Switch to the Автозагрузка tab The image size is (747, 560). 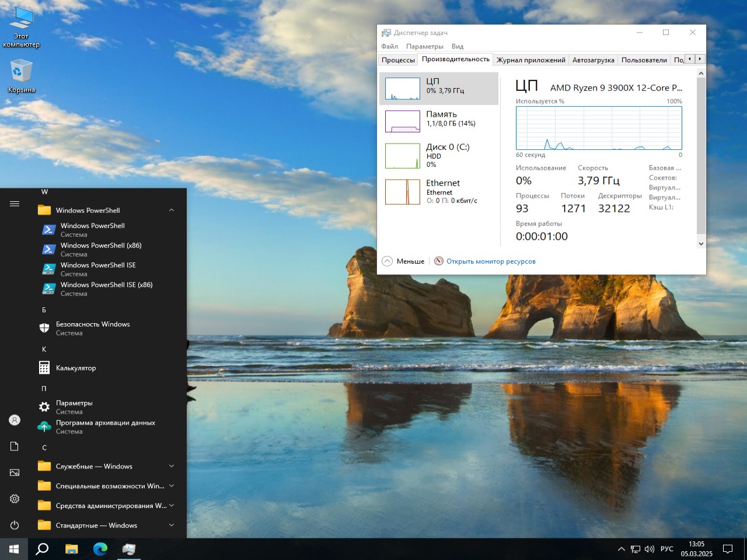coord(593,60)
